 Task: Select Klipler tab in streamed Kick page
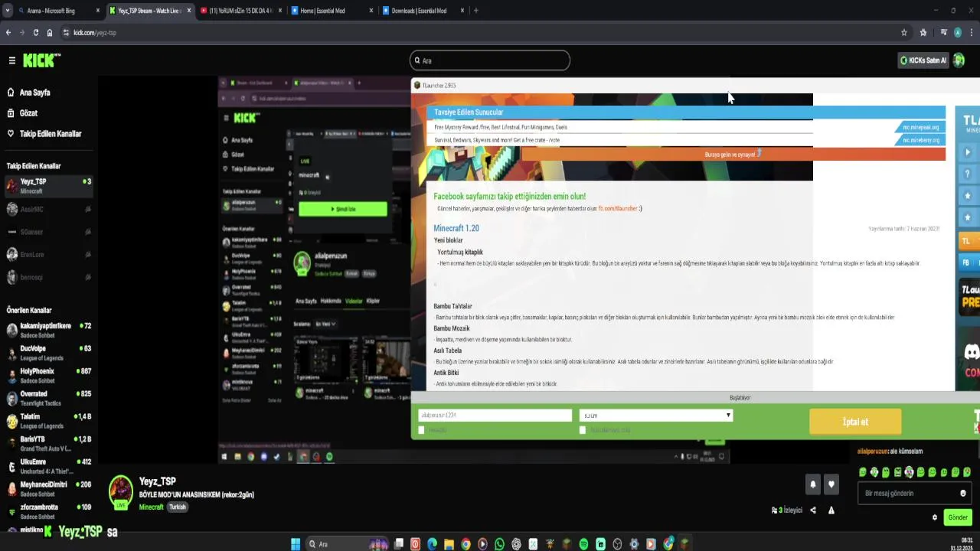pos(373,302)
